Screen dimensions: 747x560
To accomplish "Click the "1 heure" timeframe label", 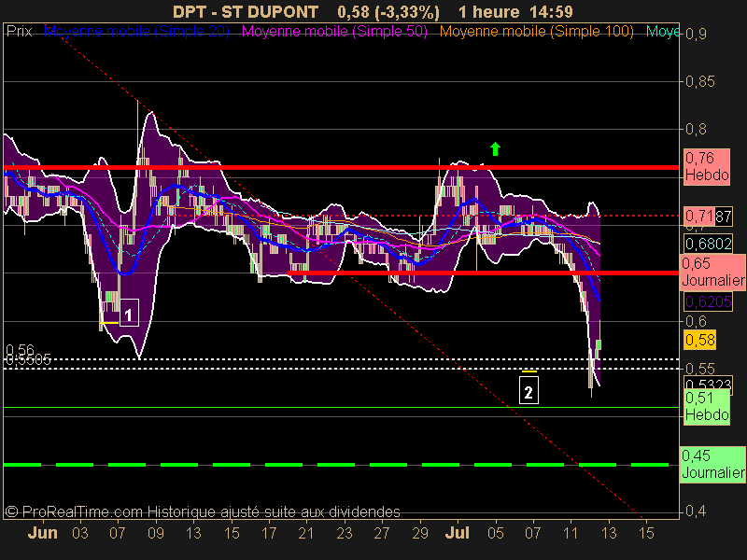I will point(488,11).
